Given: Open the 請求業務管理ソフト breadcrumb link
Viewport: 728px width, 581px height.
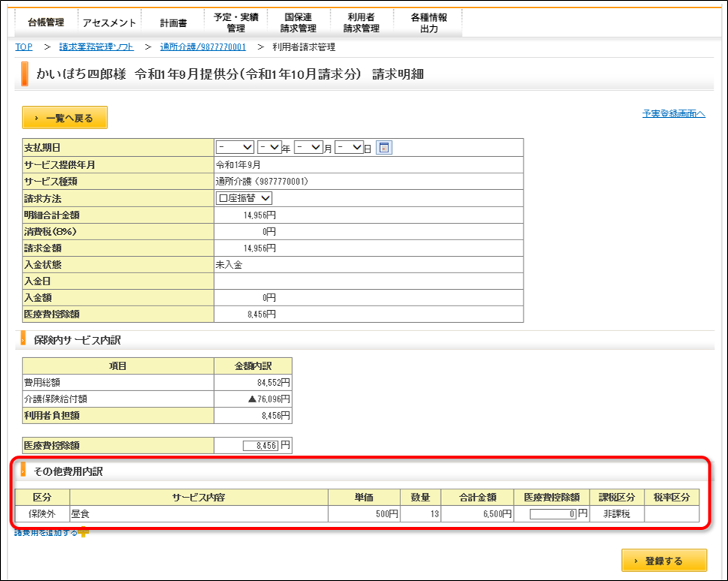Looking at the screenshot, I should pos(96,47).
